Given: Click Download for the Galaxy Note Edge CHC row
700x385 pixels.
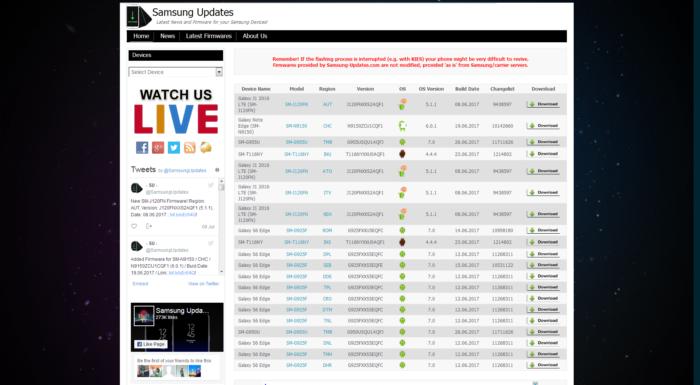Looking at the screenshot, I should (543, 126).
